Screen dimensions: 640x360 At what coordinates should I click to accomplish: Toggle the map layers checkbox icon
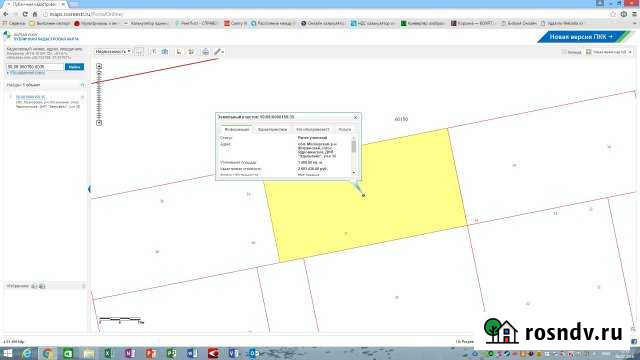pyautogui.click(x=588, y=52)
